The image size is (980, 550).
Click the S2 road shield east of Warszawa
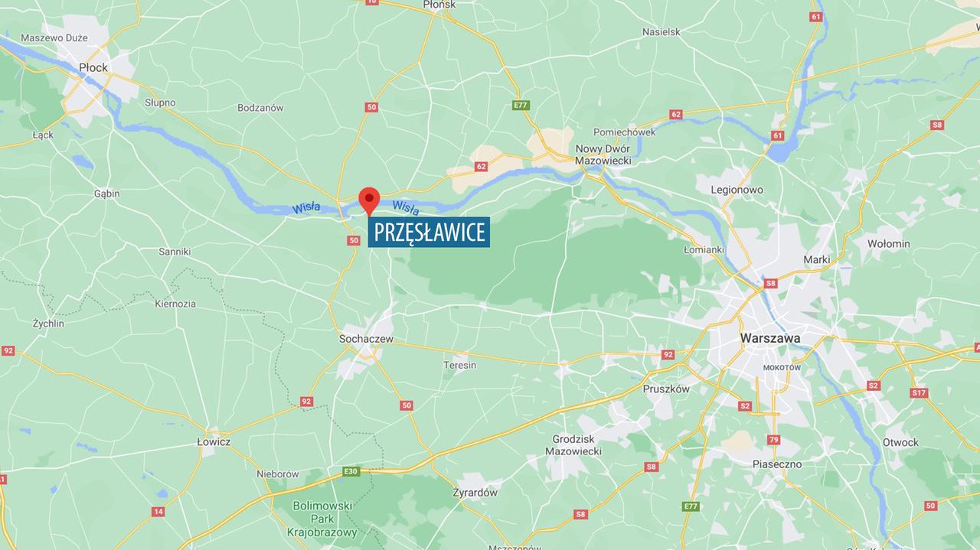point(874,386)
